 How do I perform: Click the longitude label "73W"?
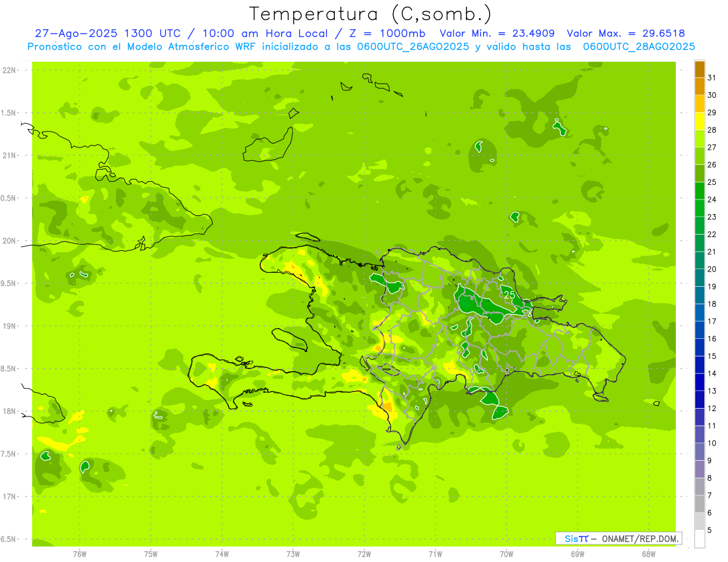point(293,554)
